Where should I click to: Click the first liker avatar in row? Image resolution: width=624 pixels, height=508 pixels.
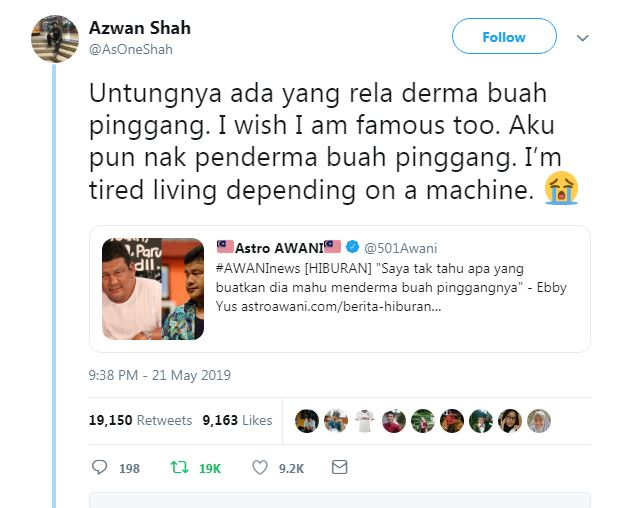pyautogui.click(x=307, y=420)
